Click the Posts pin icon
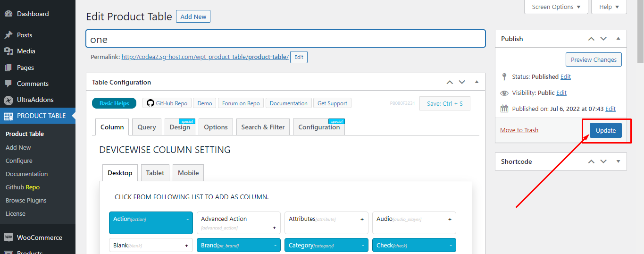This screenshot has height=254, width=644. (8, 35)
